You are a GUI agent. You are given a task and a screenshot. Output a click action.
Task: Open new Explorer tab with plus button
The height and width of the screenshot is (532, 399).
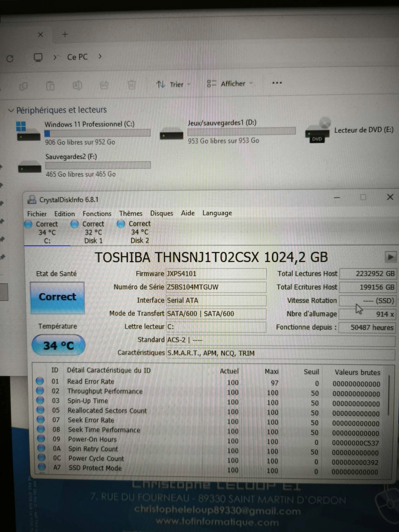pos(65,35)
